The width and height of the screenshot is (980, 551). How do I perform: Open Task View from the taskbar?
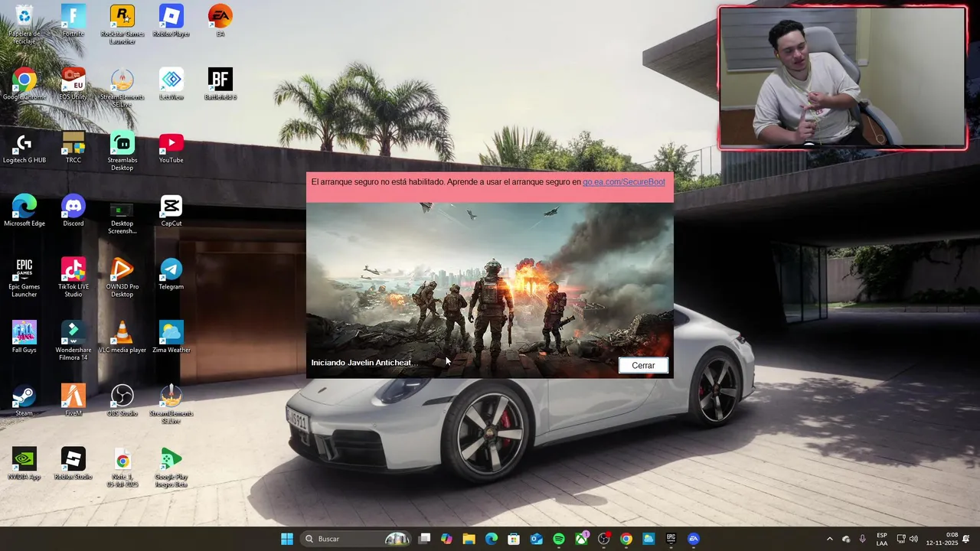click(x=425, y=539)
